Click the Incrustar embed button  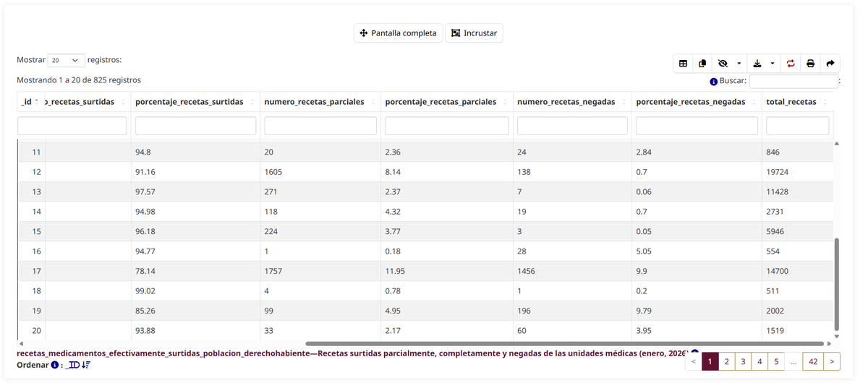click(474, 33)
